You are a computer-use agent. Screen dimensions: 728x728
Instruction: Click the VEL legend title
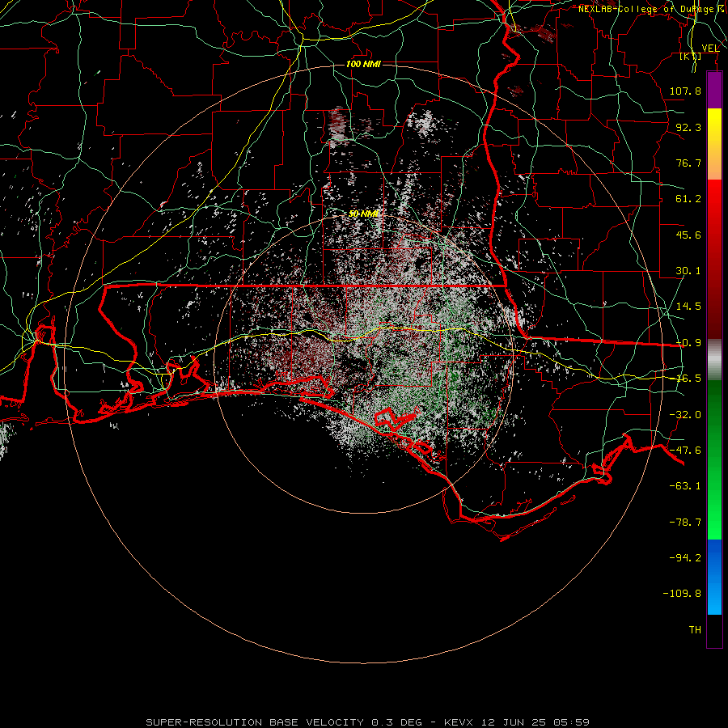click(x=710, y=49)
